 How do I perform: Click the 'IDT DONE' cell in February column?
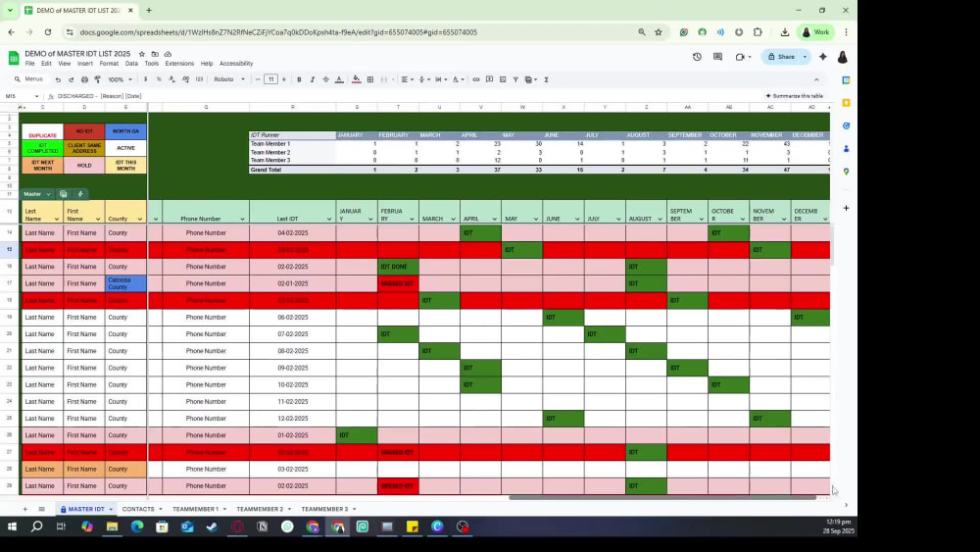398,267
